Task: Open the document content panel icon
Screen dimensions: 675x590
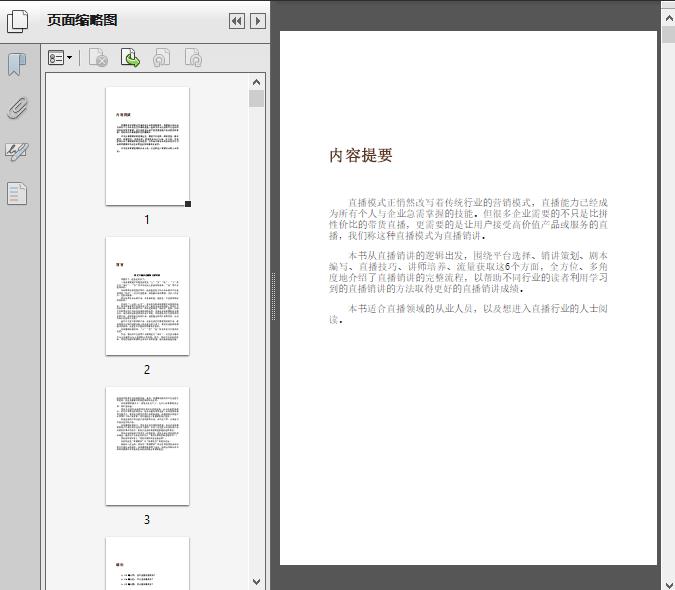Action: point(17,194)
